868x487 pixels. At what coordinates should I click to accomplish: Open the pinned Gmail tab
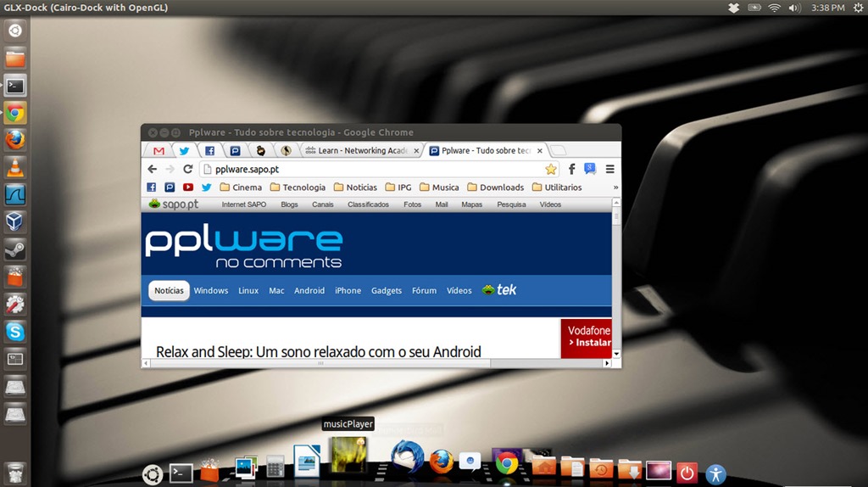[x=159, y=151]
